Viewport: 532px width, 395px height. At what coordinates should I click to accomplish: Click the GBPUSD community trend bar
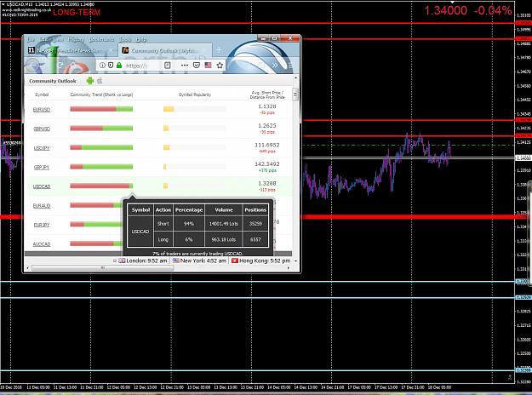click(101, 129)
